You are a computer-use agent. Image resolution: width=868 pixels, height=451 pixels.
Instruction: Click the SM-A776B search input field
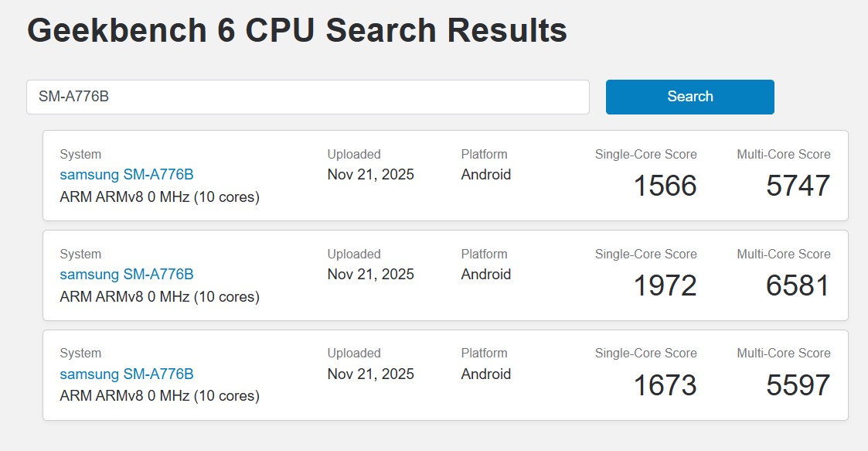pyautogui.click(x=308, y=97)
